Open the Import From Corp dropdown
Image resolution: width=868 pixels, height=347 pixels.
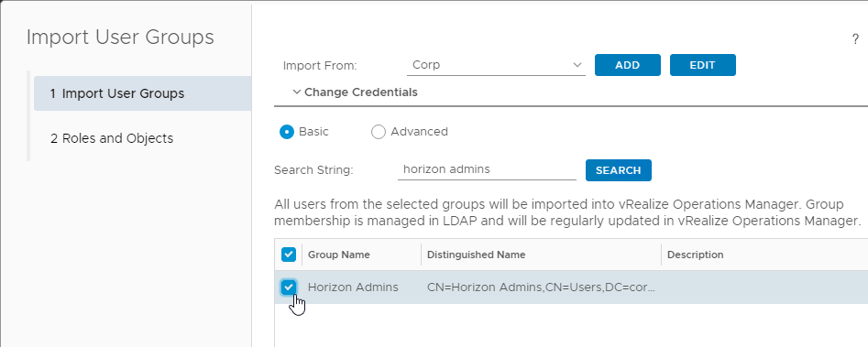pyautogui.click(x=496, y=65)
